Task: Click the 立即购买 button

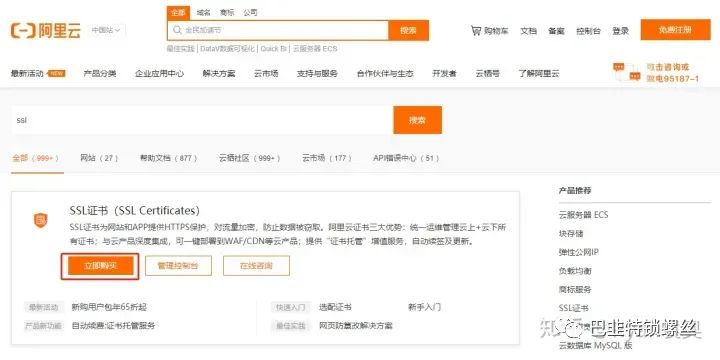Action: (x=101, y=266)
